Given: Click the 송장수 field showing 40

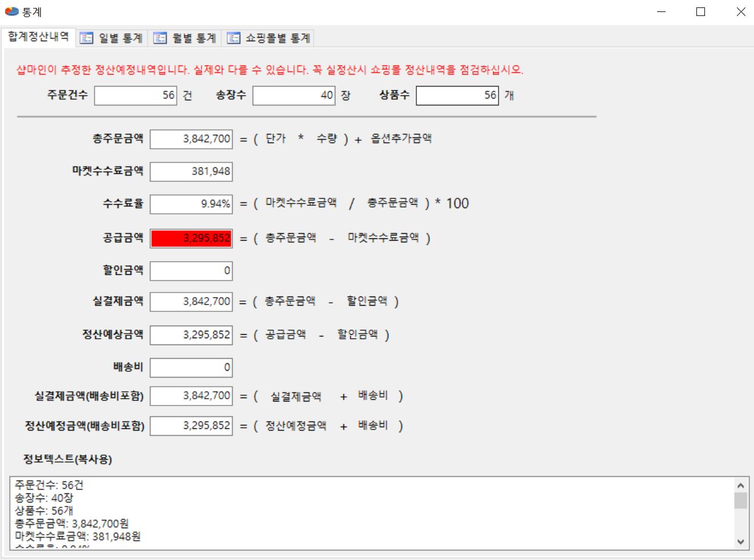Looking at the screenshot, I should tap(294, 95).
